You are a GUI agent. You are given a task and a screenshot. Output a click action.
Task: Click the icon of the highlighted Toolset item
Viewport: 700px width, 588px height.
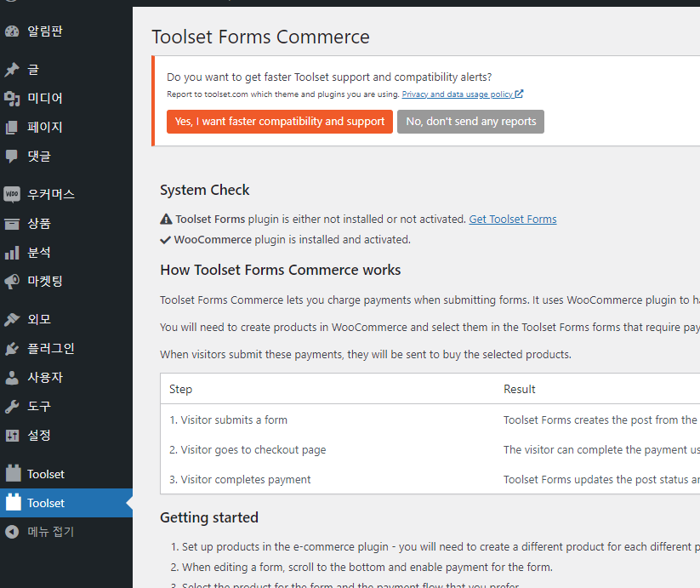14,502
